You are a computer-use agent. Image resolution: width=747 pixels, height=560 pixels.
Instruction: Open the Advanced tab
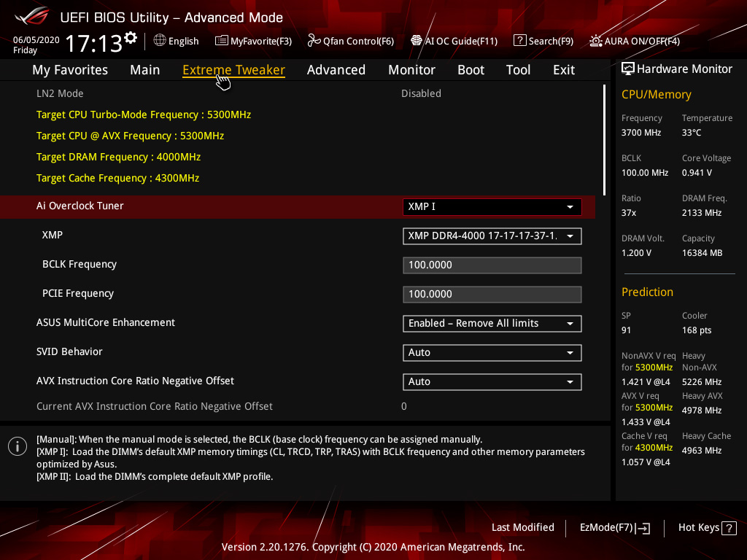click(336, 70)
